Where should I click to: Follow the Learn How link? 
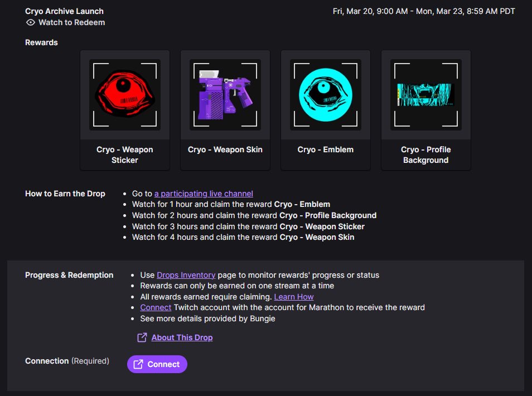[294, 297]
